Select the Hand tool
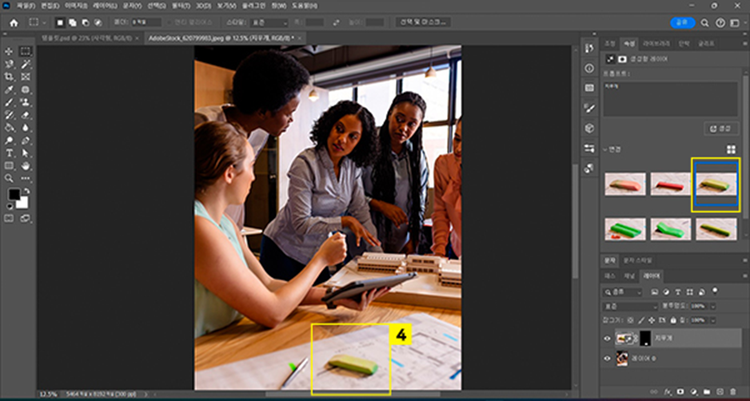 (25, 166)
